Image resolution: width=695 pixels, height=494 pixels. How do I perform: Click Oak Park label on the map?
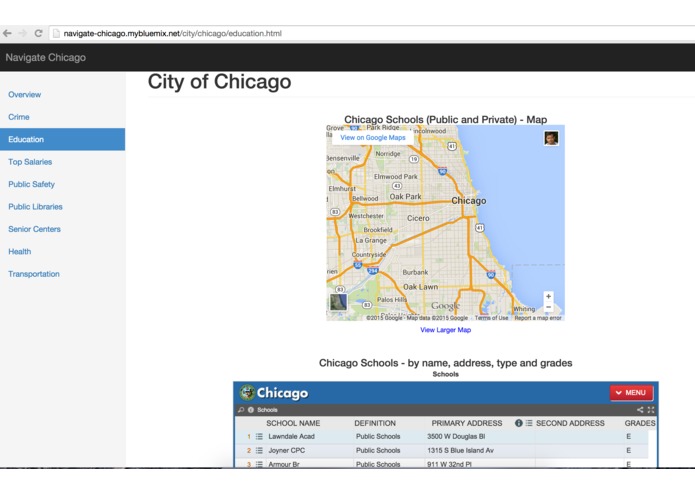(405, 196)
